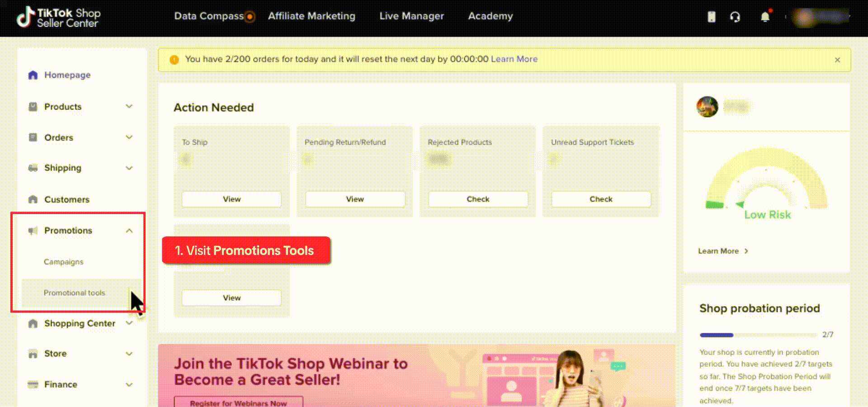Click the TikTok Shop Seller Center logo
Image resolution: width=868 pixels, height=407 pixels.
[x=59, y=18]
